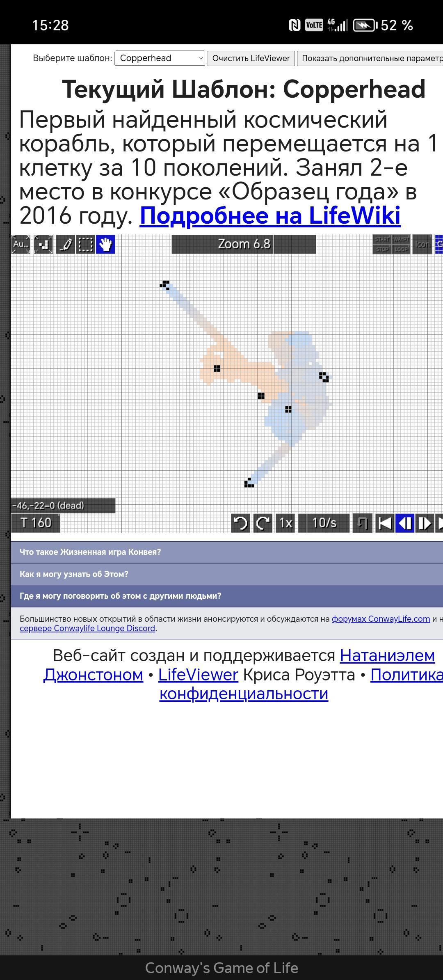443x980 pixels.
Task: Click Показать дополнительные параметры button
Action: 370,58
